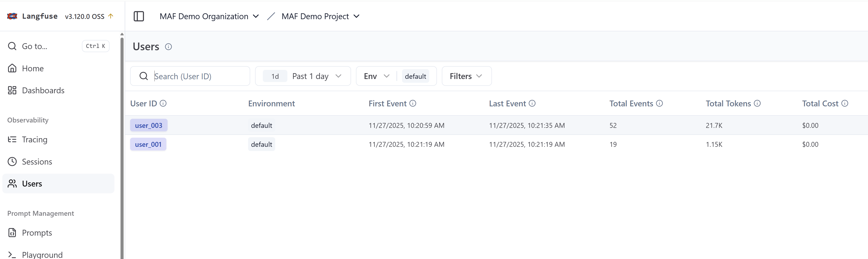Click the Langfuse logo icon
Viewport: 868px width, 259px height.
click(12, 16)
